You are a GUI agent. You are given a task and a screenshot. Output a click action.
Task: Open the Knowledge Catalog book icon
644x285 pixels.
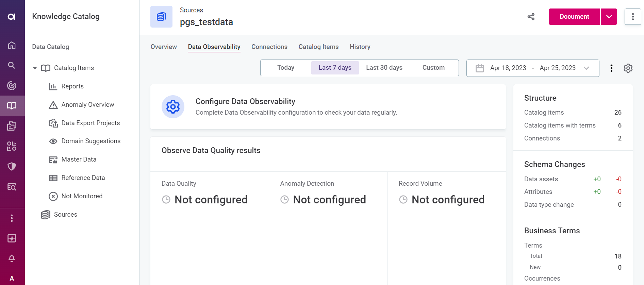(x=12, y=106)
